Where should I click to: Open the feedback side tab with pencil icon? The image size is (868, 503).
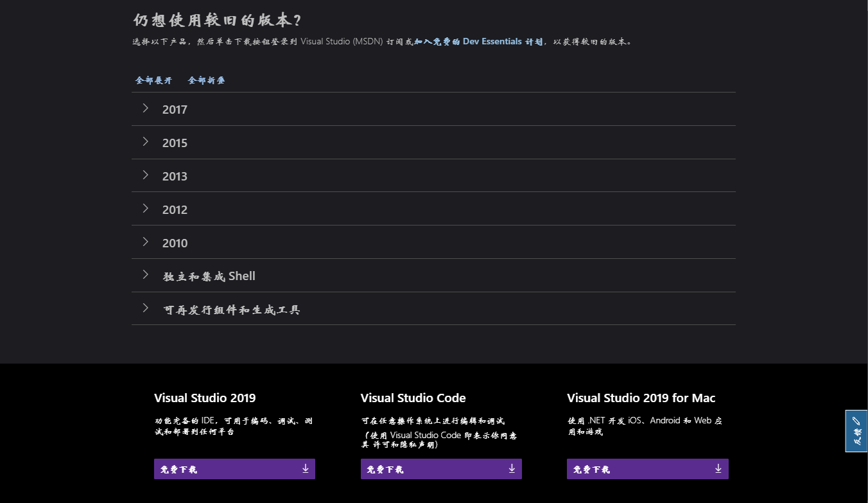[856, 431]
